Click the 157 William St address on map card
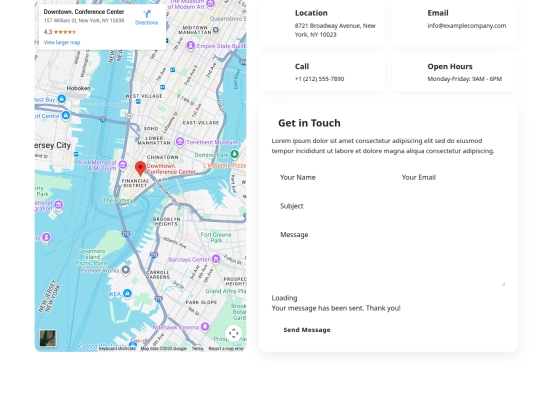540x405 pixels. (84, 21)
